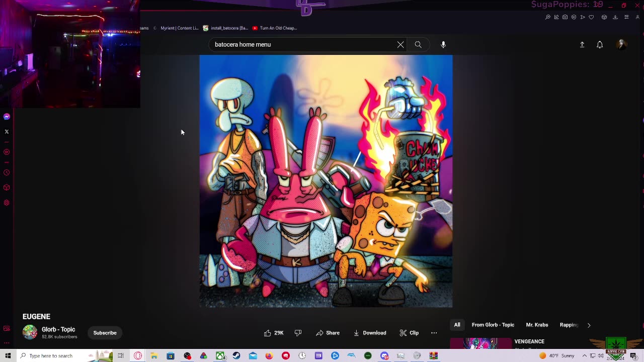Subscribe to Glorb - Topic channel
Image resolution: width=644 pixels, height=362 pixels.
click(x=105, y=333)
